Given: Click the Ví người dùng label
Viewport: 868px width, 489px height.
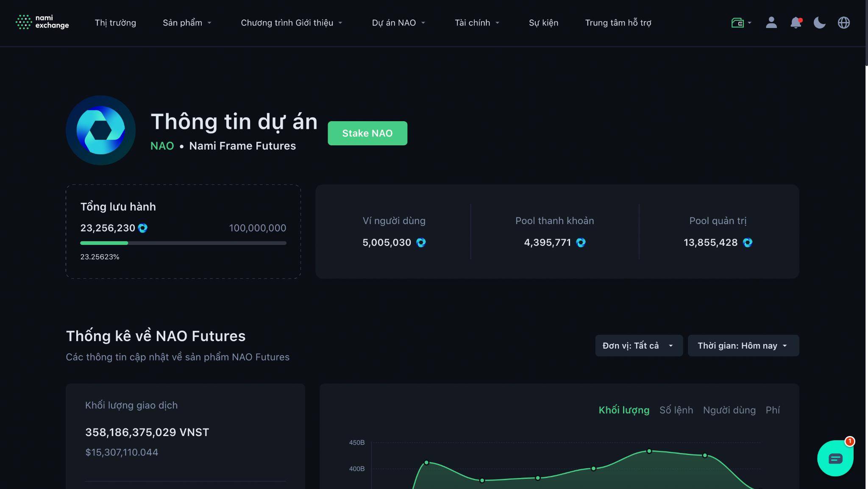Looking at the screenshot, I should coord(394,221).
